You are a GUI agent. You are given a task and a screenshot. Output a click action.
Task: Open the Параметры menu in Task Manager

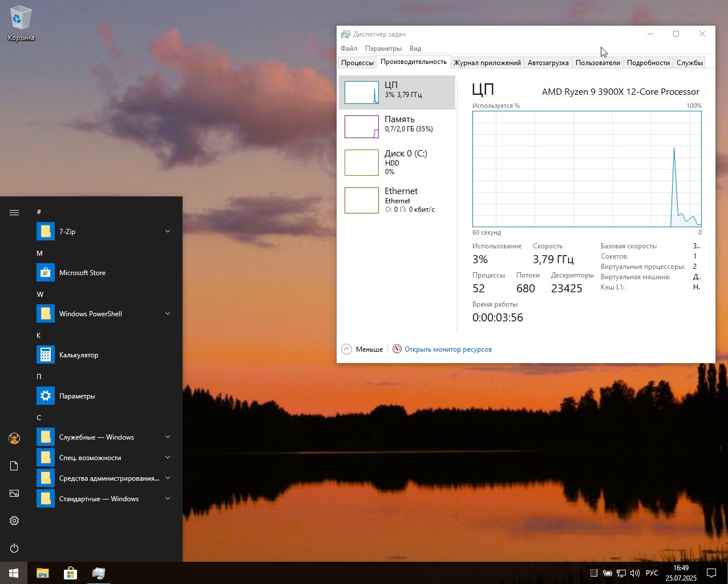pos(383,49)
